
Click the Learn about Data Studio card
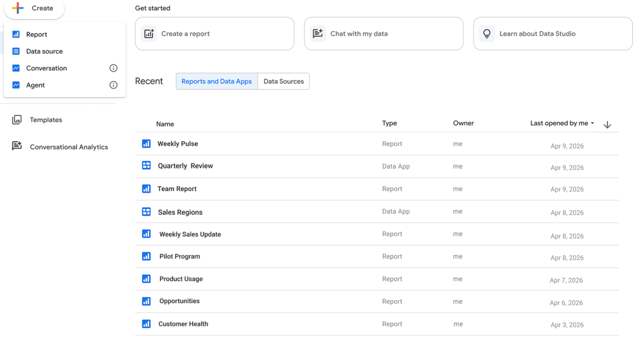coord(553,33)
